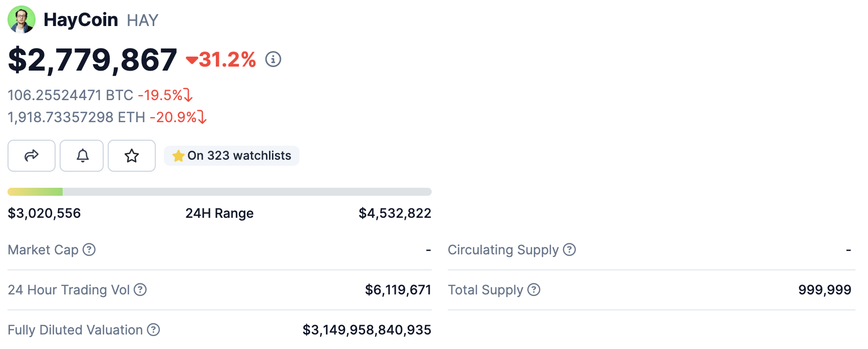Screen dimensions: 868x349
Task: Click the HayCoin name heading
Action: (81, 20)
